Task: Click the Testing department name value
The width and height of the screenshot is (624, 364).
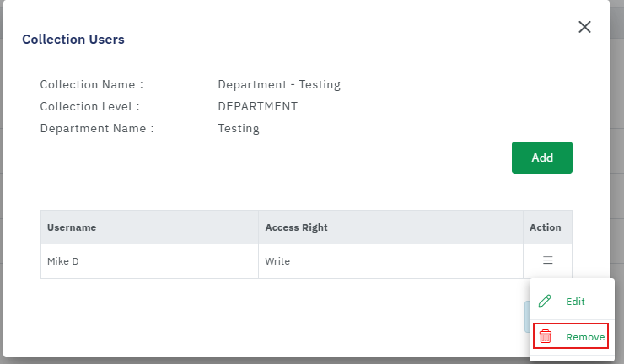Action: point(239,128)
